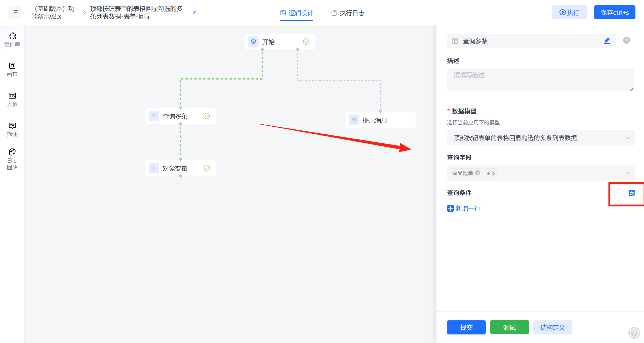Click into the 描述 description text area
Screen dimensions: 644x343
pos(540,79)
